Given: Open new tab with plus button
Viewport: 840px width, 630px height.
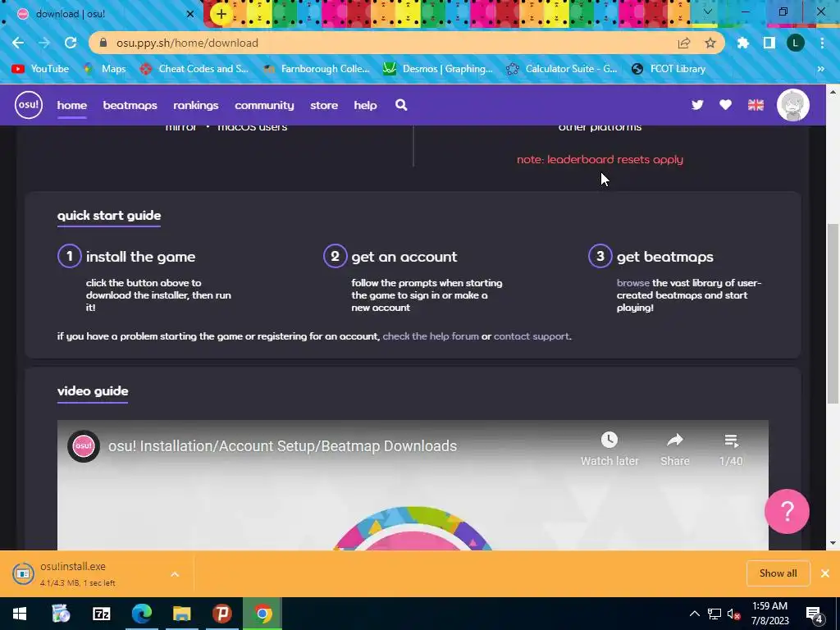Looking at the screenshot, I should tap(221, 14).
